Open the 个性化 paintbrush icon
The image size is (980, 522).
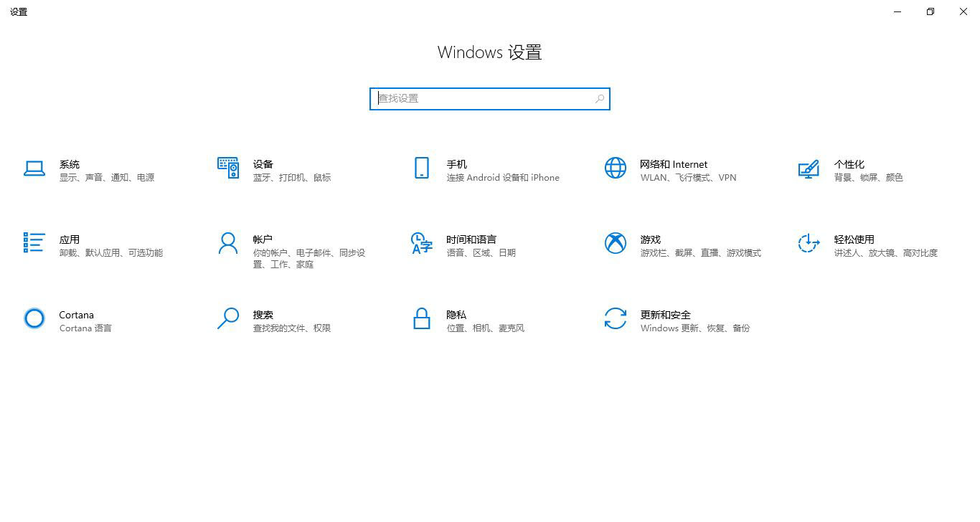pos(809,169)
